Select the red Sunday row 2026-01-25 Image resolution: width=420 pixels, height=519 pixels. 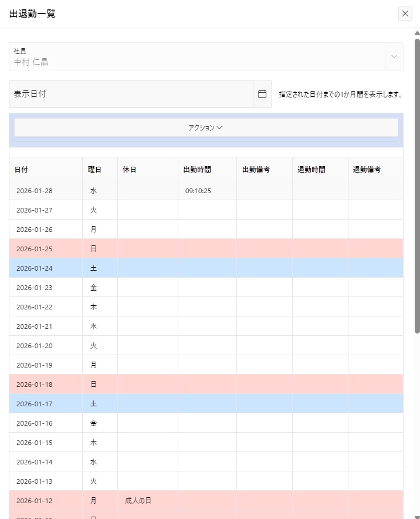pos(35,249)
